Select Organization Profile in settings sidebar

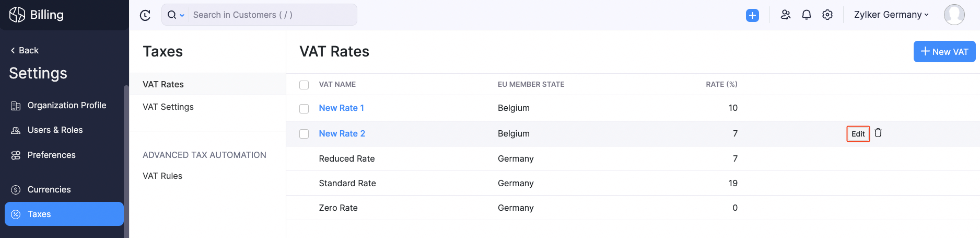tap(66, 105)
